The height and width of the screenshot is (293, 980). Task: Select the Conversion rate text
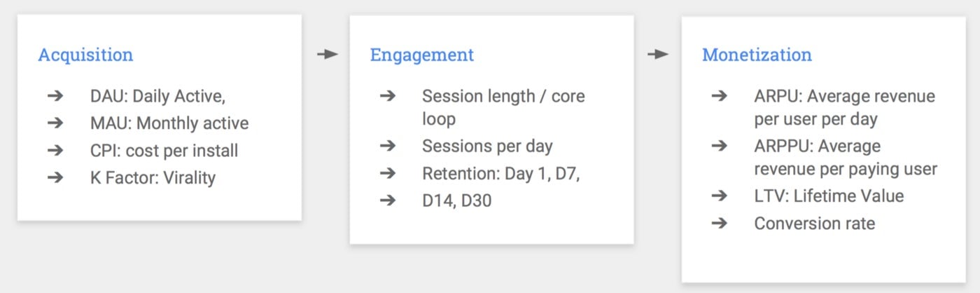coord(815,224)
